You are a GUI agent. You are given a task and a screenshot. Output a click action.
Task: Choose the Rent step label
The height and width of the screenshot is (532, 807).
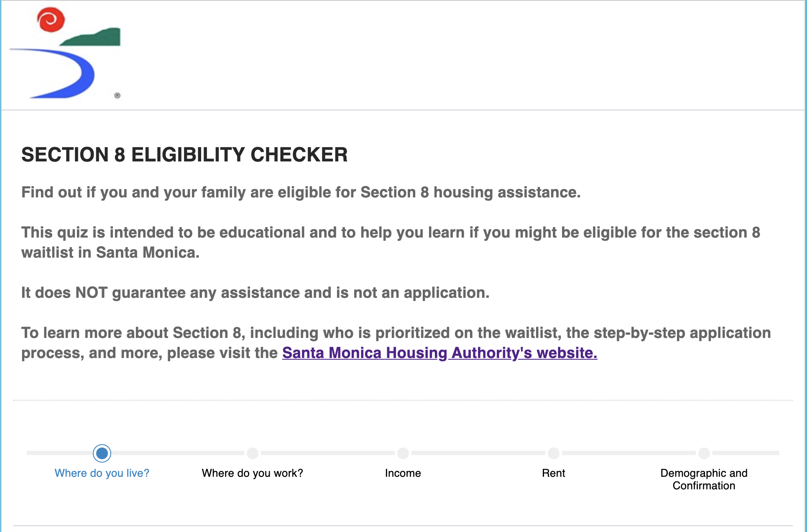554,473
